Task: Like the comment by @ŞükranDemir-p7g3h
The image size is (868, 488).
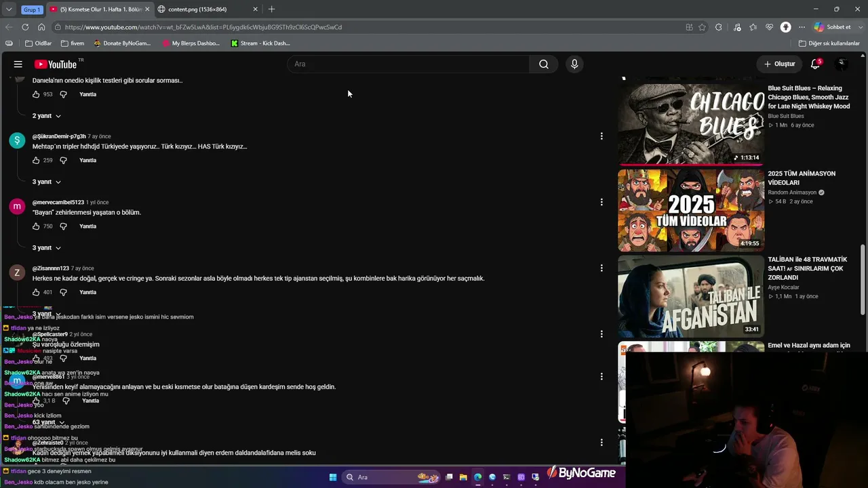Action: click(36, 161)
